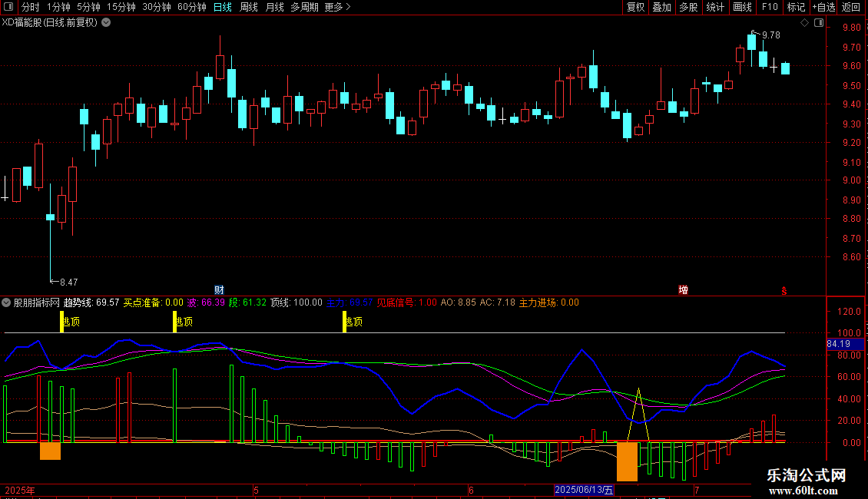
Task: Click the 8.47 low price label
Action: point(68,283)
